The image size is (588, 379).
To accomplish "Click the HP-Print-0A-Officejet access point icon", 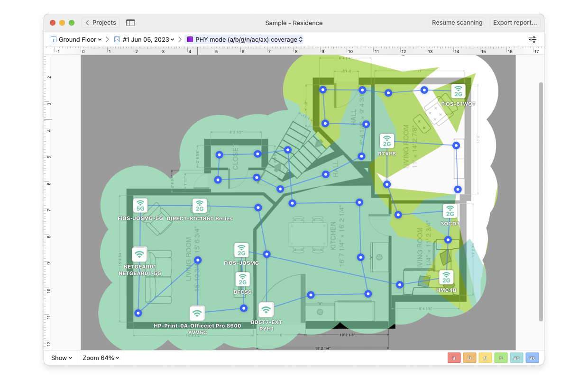I will click(197, 313).
